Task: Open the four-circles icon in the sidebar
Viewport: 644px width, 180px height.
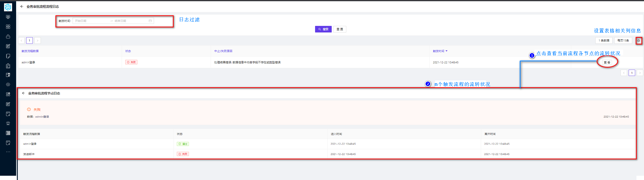Action: pos(8,94)
